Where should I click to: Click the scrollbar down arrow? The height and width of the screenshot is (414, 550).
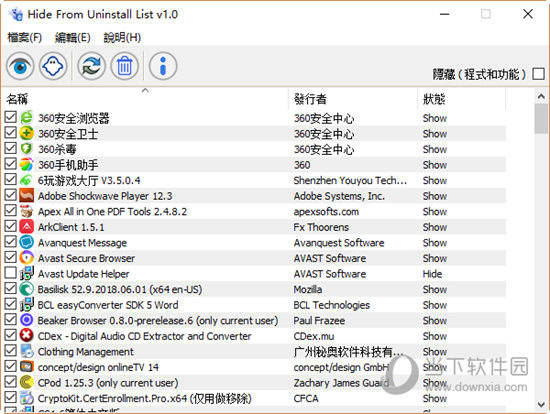point(541,404)
